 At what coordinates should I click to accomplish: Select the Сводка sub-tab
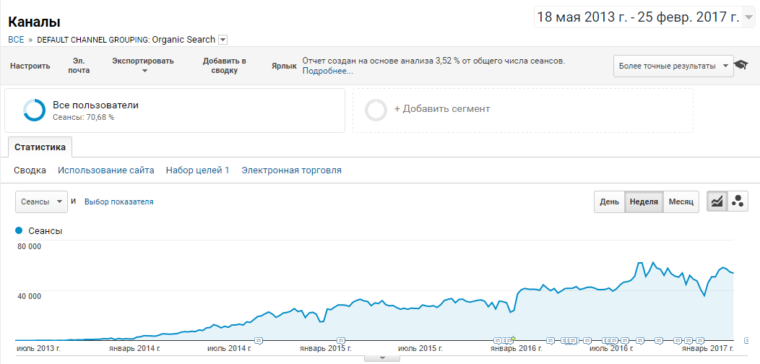click(x=30, y=170)
